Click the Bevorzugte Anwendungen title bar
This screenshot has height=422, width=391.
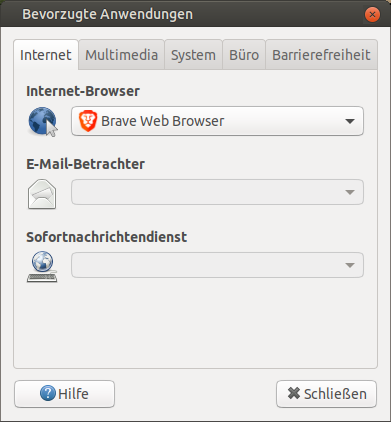tap(195, 14)
